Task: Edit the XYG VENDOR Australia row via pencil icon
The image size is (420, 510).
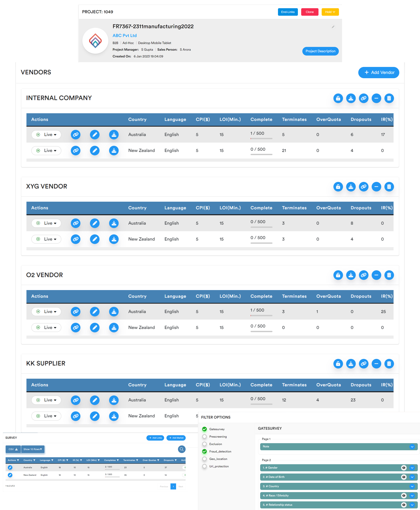Action: click(95, 223)
